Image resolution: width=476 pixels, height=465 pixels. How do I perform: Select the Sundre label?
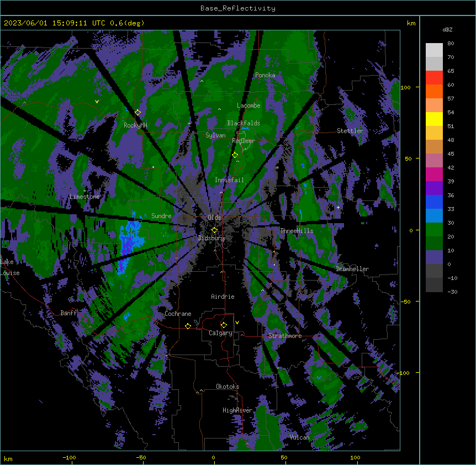click(x=161, y=216)
